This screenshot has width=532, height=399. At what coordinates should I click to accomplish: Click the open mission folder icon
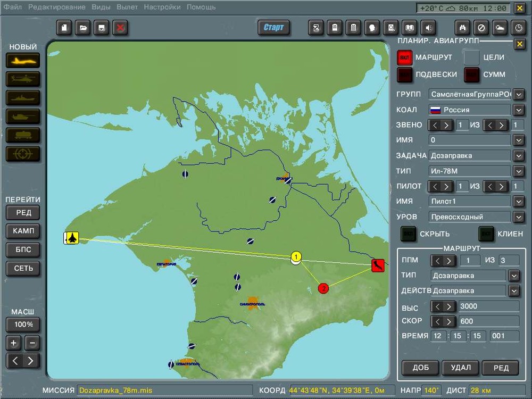coord(82,28)
